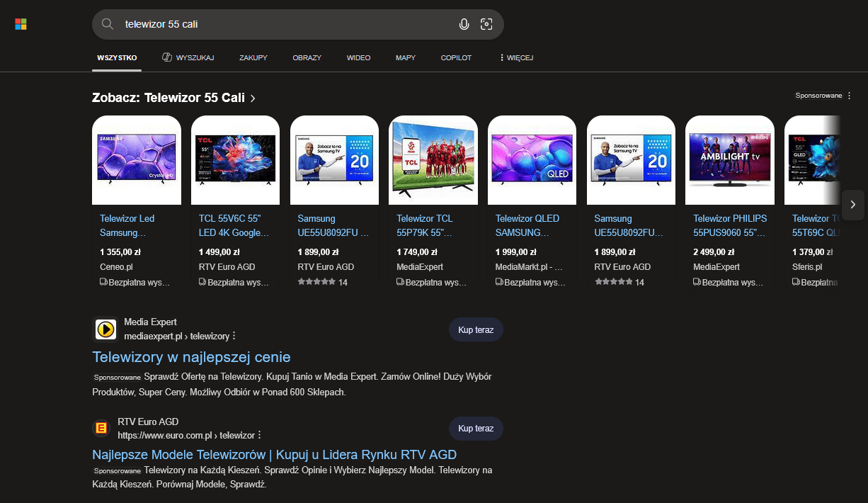This screenshot has height=503, width=868.
Task: Click the Microsoft logo icon
Action: [x=21, y=25]
